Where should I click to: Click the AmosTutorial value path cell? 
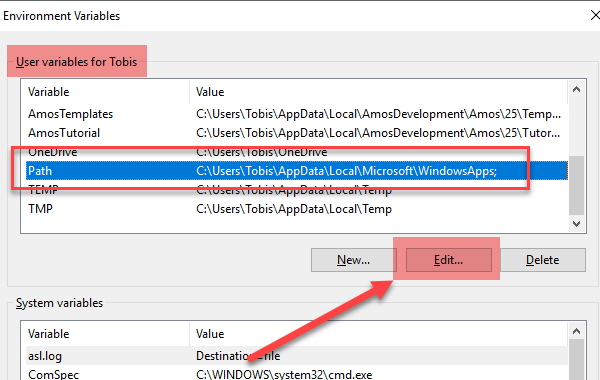point(378,133)
